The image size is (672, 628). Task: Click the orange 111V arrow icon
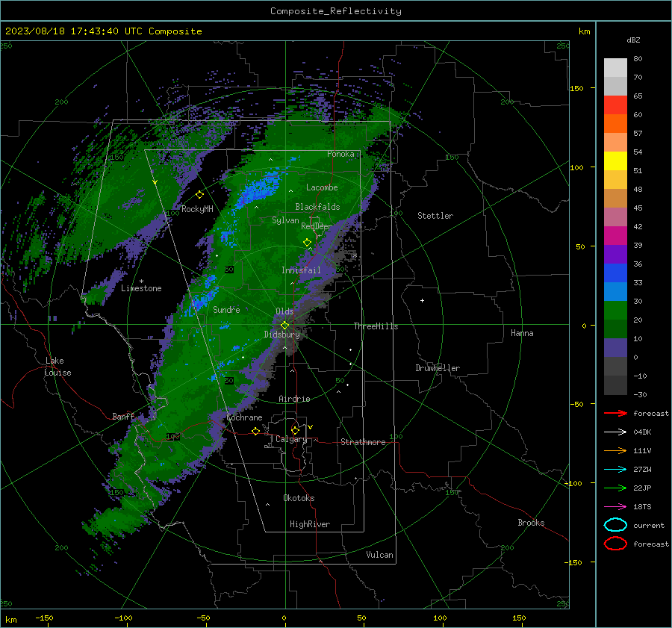615,450
